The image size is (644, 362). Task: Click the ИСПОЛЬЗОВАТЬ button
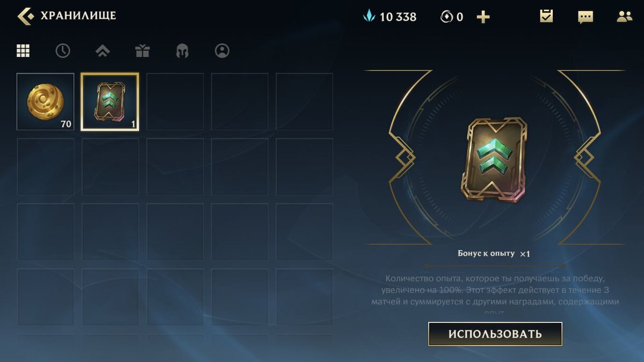coord(495,334)
